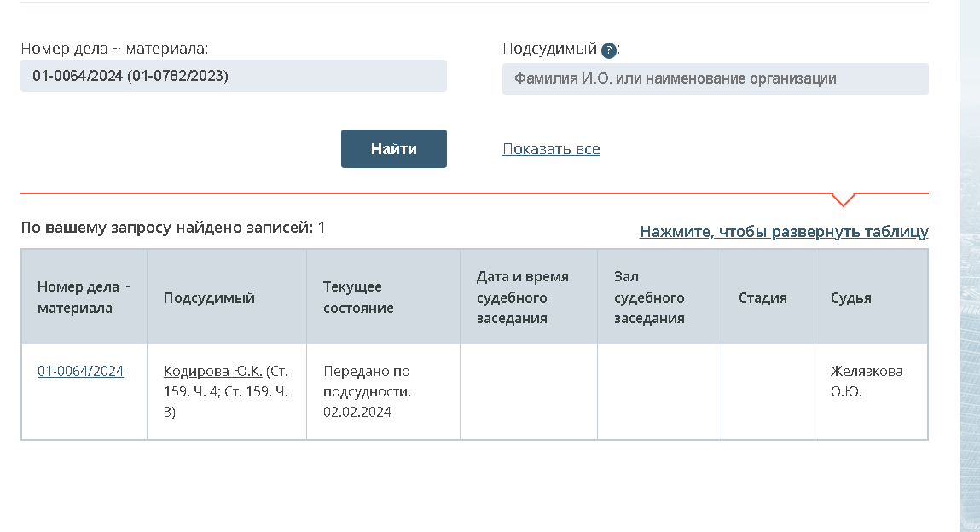Viewport: 980px width, 532px height.
Task: Click the Номер дела ~ материала field label
Action: pos(114,49)
